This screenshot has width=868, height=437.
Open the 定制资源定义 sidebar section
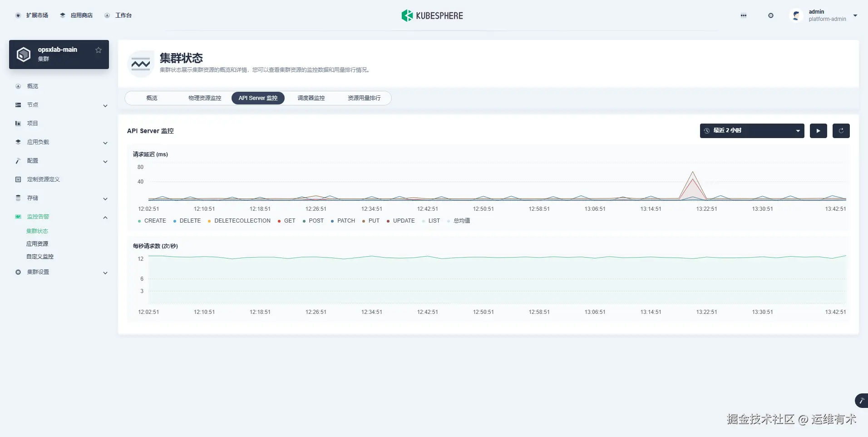[43, 179]
